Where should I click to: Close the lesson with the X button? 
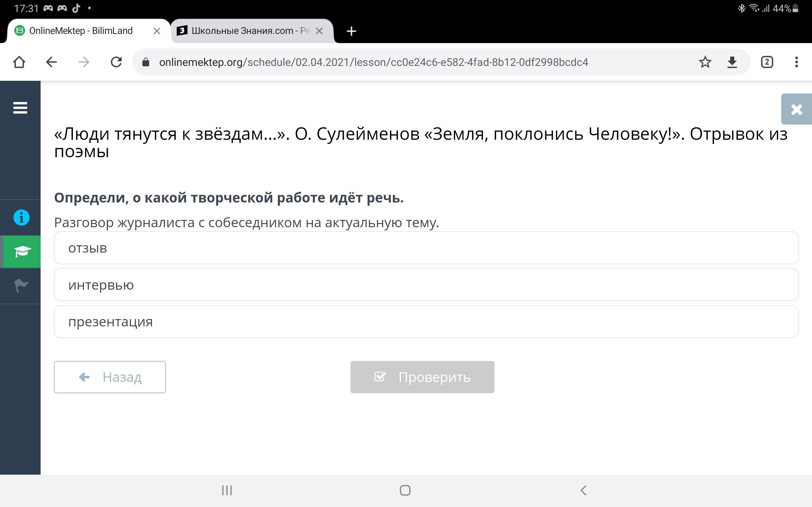click(796, 109)
